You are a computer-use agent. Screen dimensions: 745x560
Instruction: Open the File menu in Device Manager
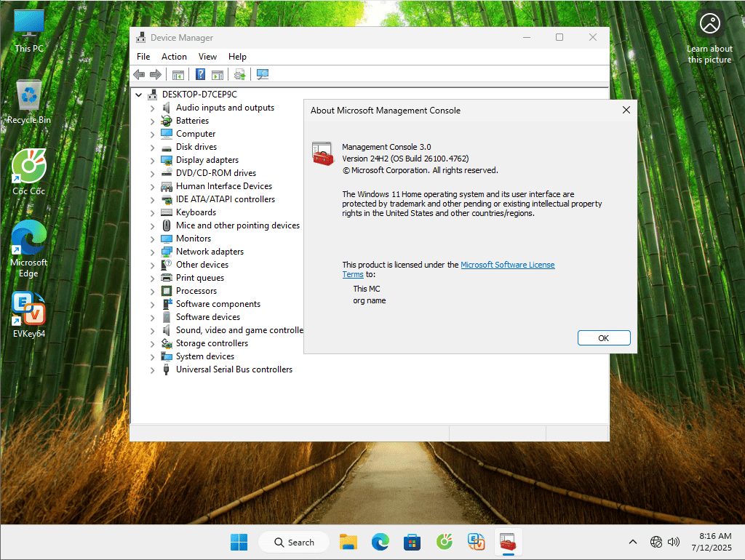[143, 57]
